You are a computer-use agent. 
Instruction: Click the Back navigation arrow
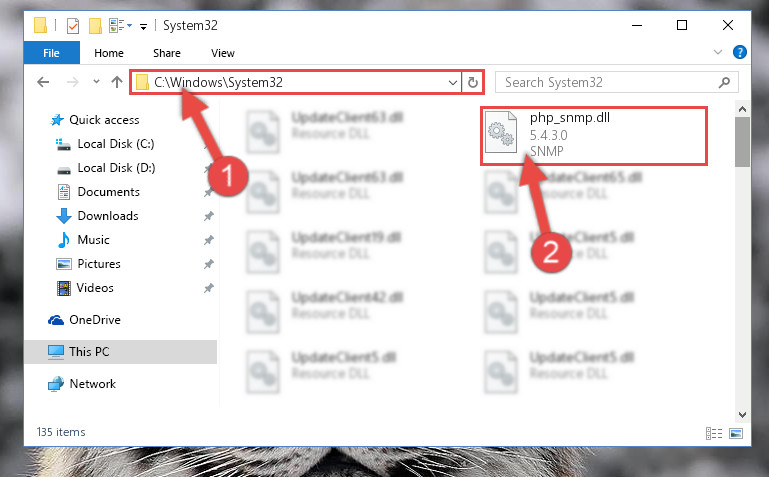pos(43,82)
